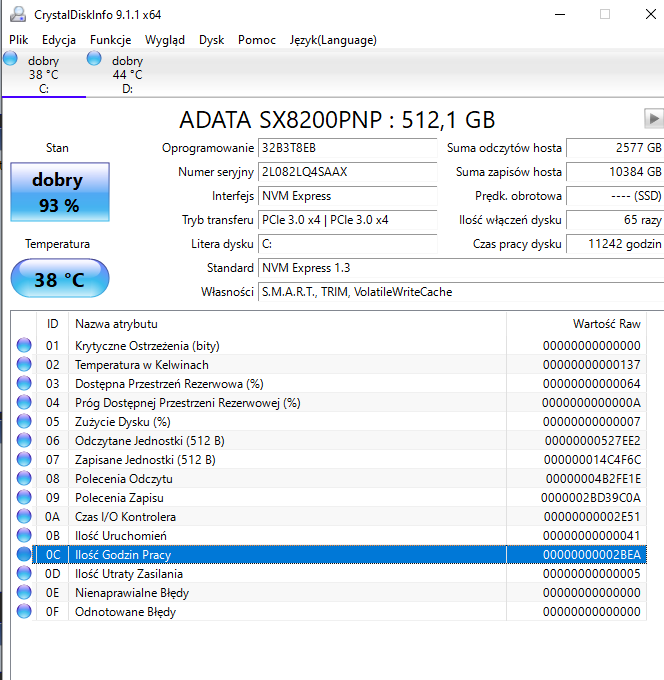Open the Dysk menu
Screen dimensions: 664x680
click(x=211, y=40)
